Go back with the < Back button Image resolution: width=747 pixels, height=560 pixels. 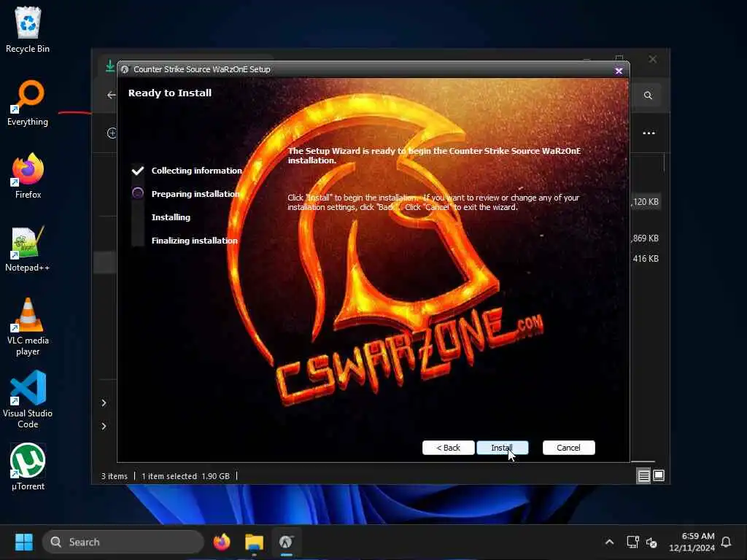(449, 448)
